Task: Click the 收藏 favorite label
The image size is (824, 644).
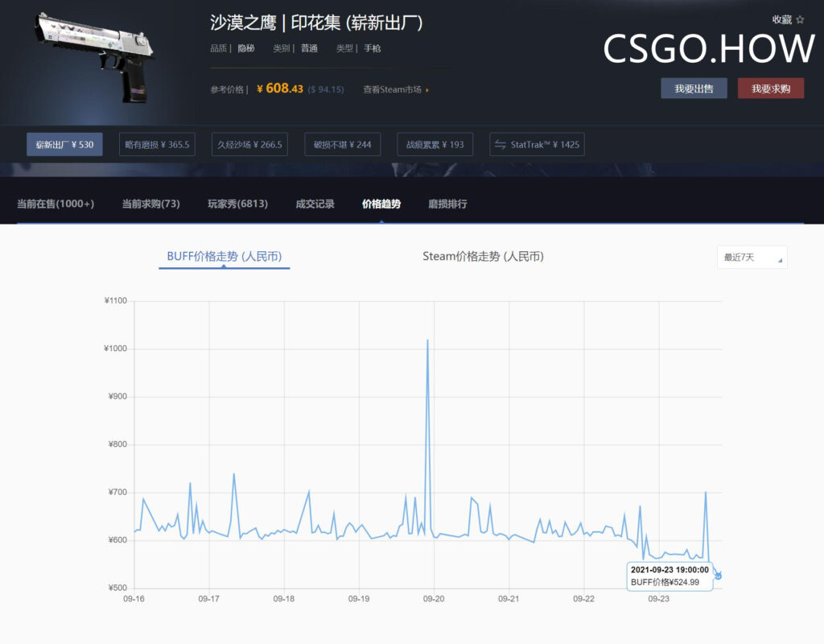Action: [781, 19]
